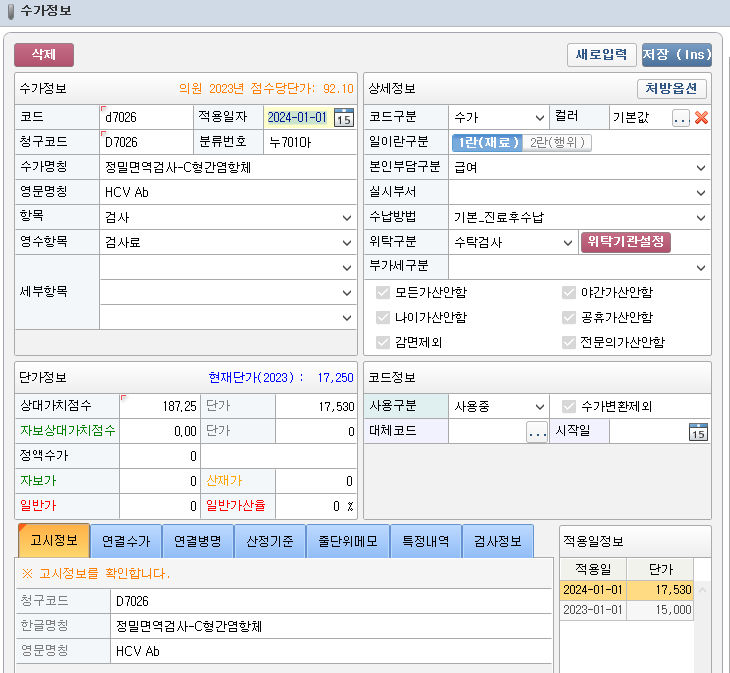Open 위탁기관설정 button

625,242
